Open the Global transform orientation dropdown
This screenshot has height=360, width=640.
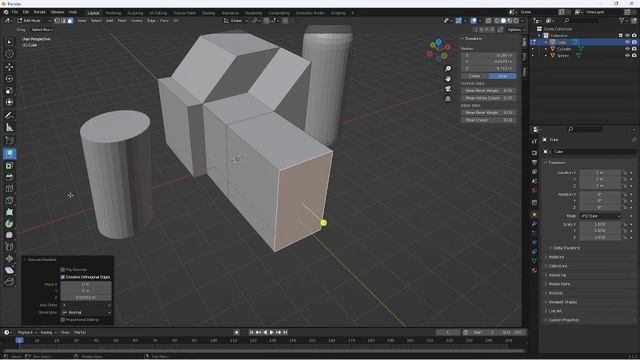click(236, 20)
